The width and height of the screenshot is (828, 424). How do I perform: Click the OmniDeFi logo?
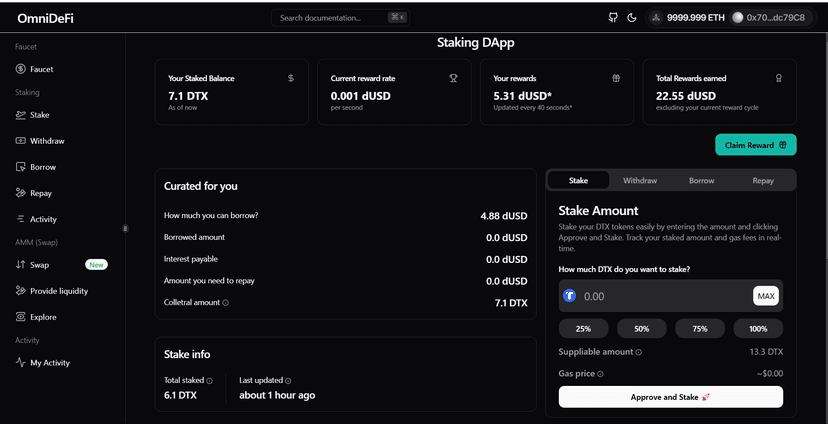point(45,18)
